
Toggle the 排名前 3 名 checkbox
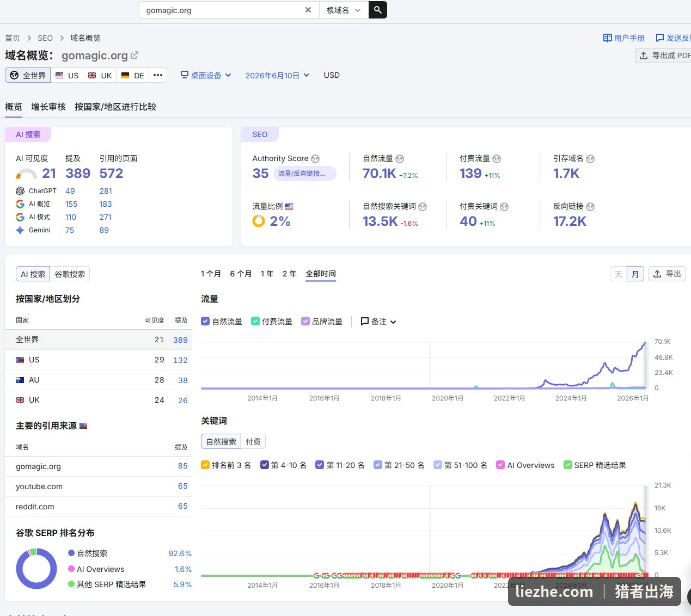coord(205,465)
